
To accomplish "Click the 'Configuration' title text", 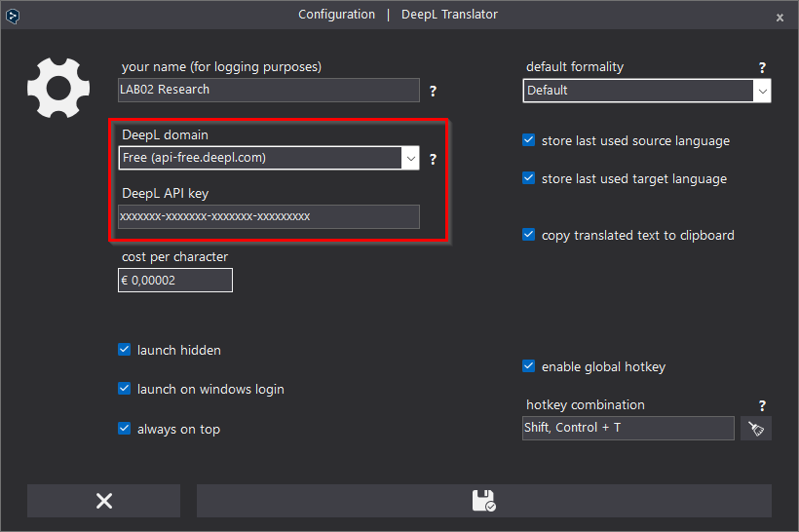I will click(x=336, y=15).
